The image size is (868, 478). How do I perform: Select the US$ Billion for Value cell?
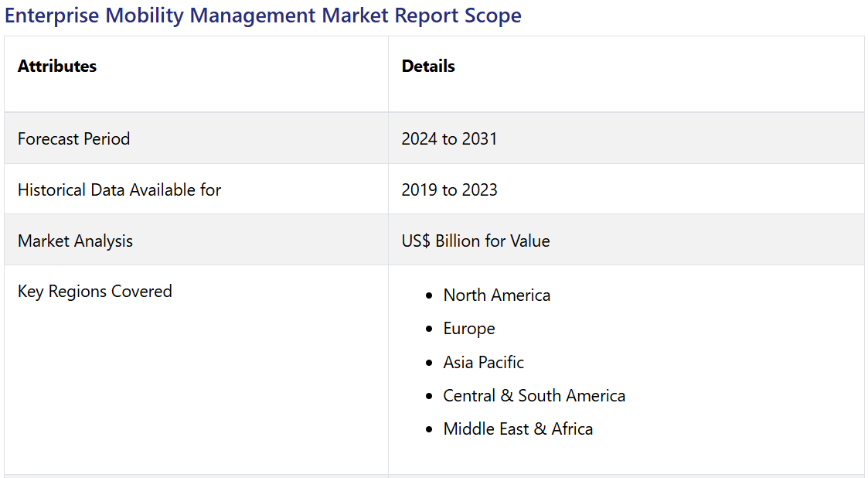626,240
